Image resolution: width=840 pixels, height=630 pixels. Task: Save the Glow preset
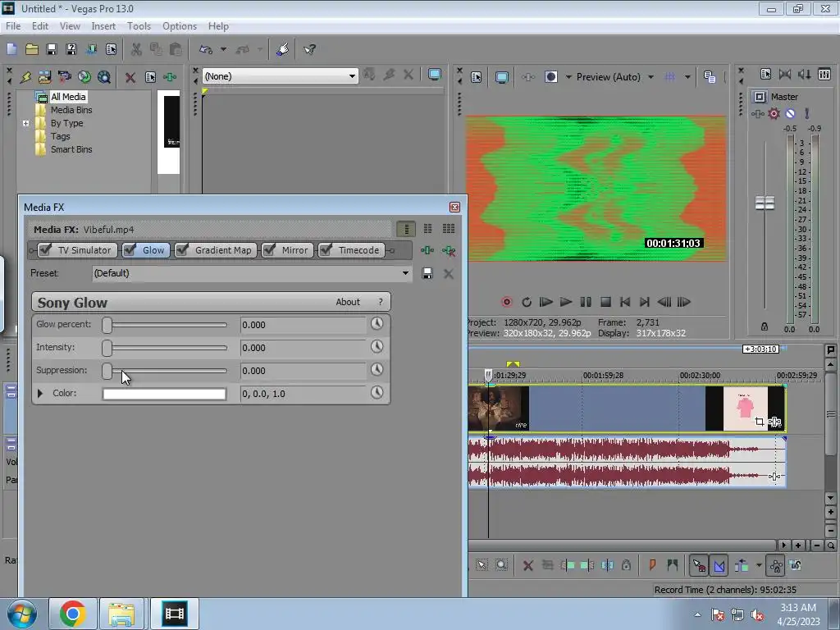(427, 274)
